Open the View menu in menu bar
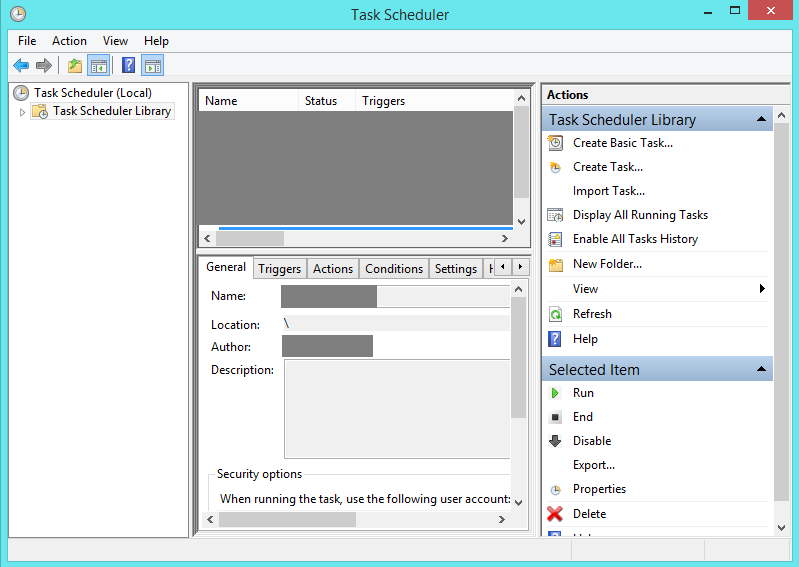This screenshot has width=799, height=567. click(115, 41)
